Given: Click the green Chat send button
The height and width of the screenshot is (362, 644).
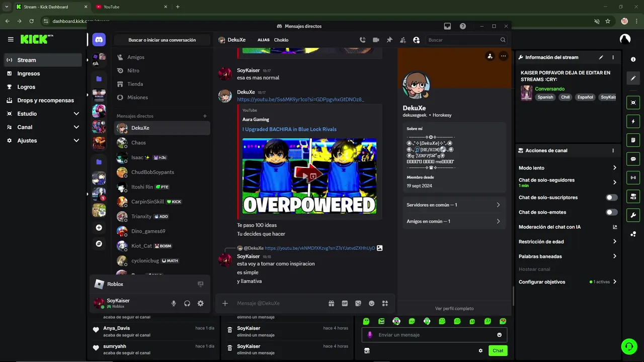Looking at the screenshot, I should pyautogui.click(x=498, y=350).
